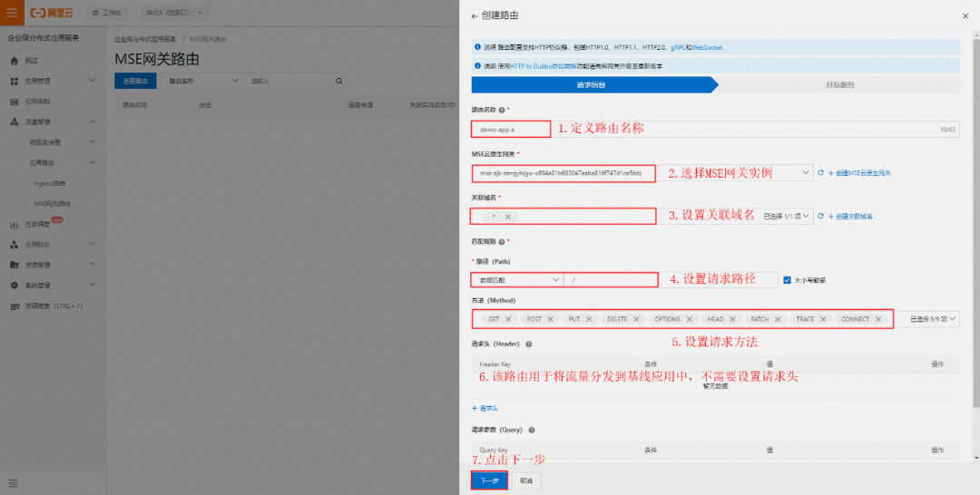Click 企业级分布式应用服务 breadcrumb link
980x495 pixels.
click(145, 39)
